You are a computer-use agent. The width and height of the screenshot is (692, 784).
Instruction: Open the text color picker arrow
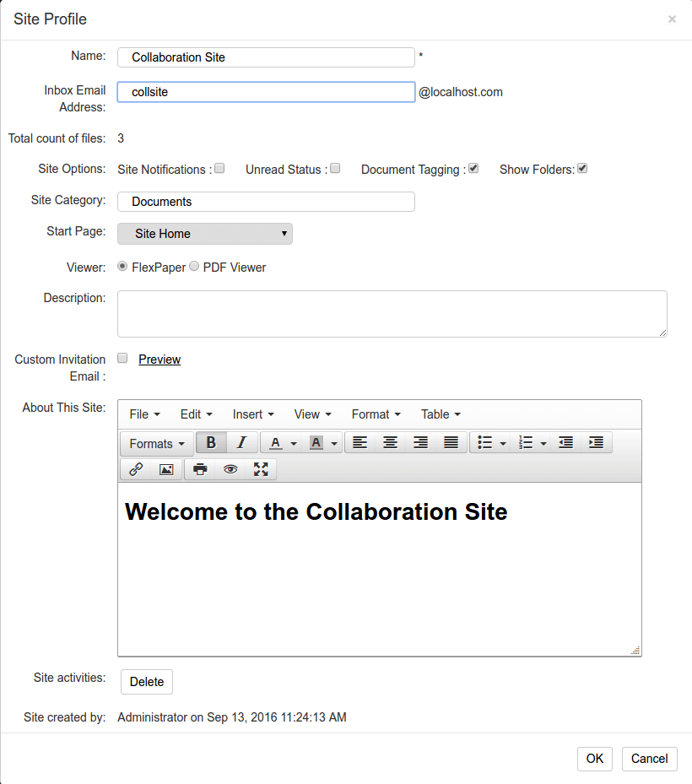click(x=294, y=443)
